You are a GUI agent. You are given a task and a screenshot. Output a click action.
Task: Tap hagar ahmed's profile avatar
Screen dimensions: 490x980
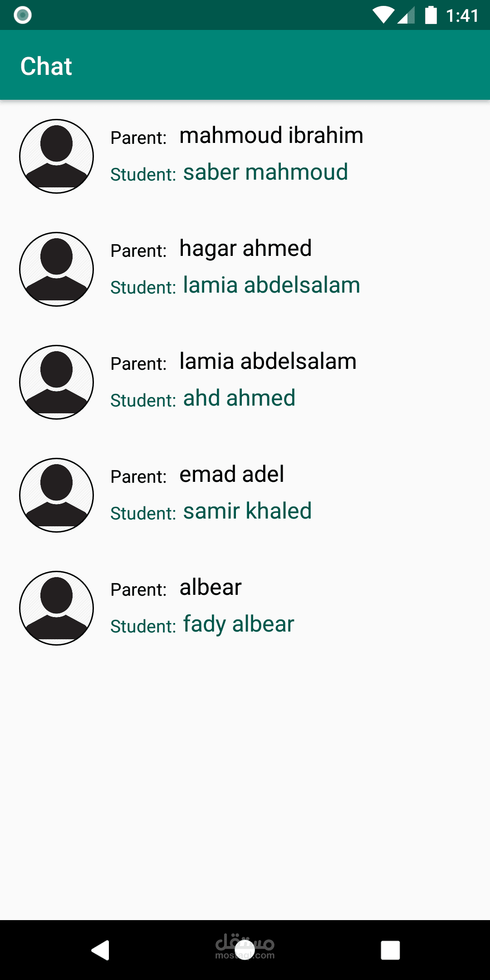(57, 269)
